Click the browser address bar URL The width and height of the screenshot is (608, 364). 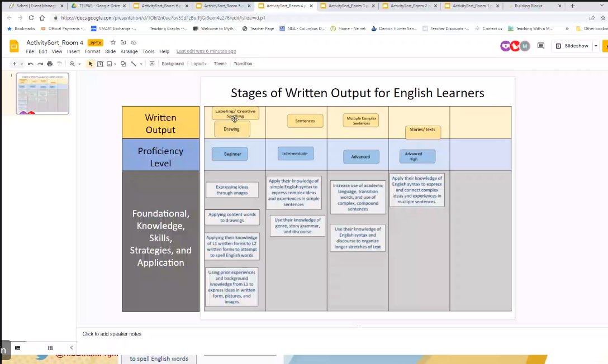[163, 18]
